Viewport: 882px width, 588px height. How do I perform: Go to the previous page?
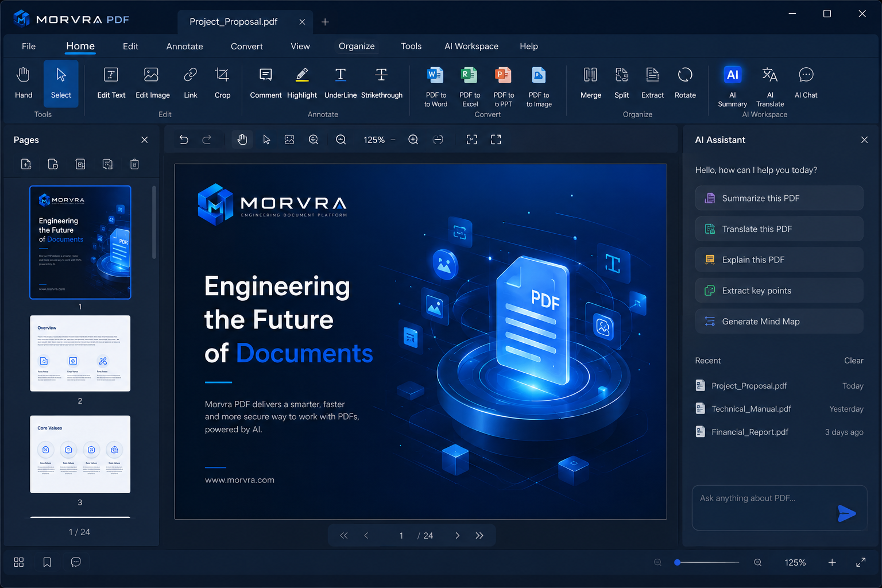pos(366,536)
